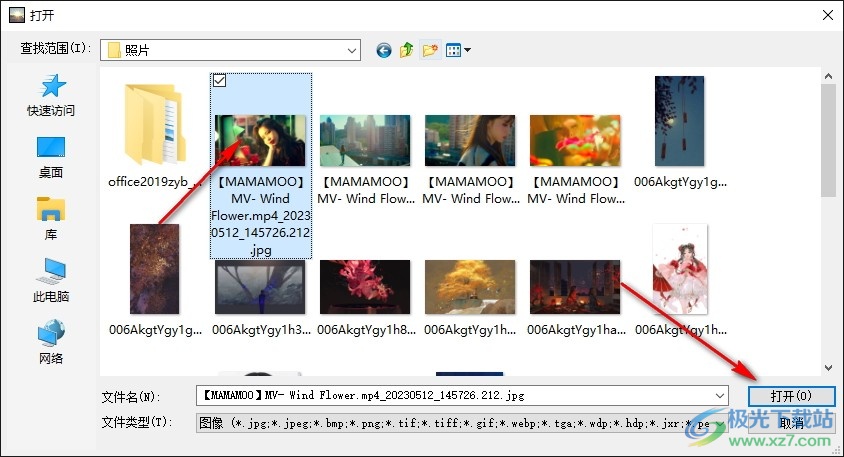The image size is (844, 457).
Task: Click file name 006AkgtYgy1ha... label
Action: [x=576, y=329]
